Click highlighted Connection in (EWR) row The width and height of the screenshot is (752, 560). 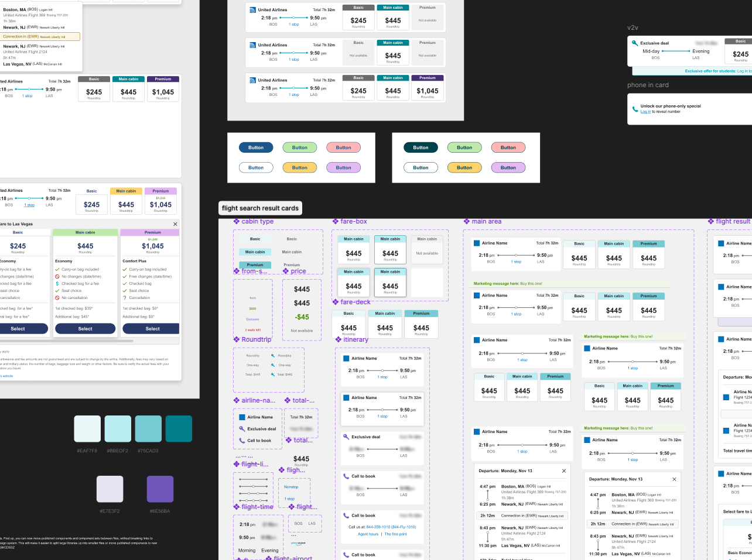coord(40,36)
